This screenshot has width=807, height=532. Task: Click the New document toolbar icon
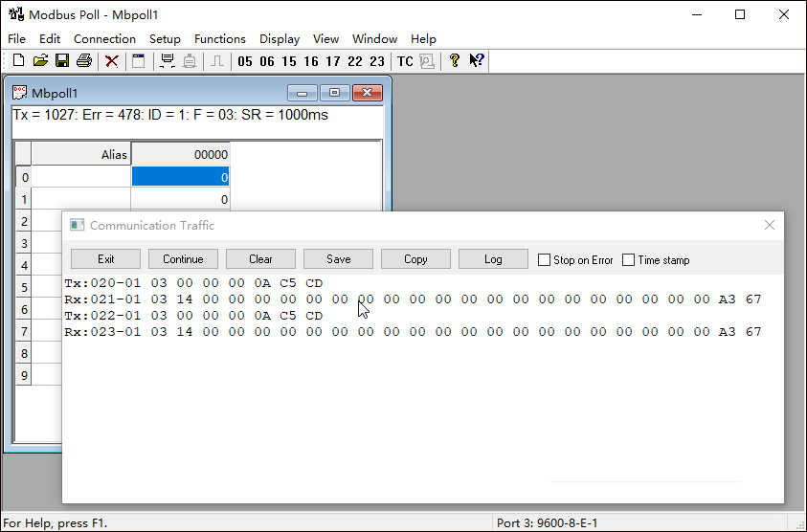(x=18, y=60)
